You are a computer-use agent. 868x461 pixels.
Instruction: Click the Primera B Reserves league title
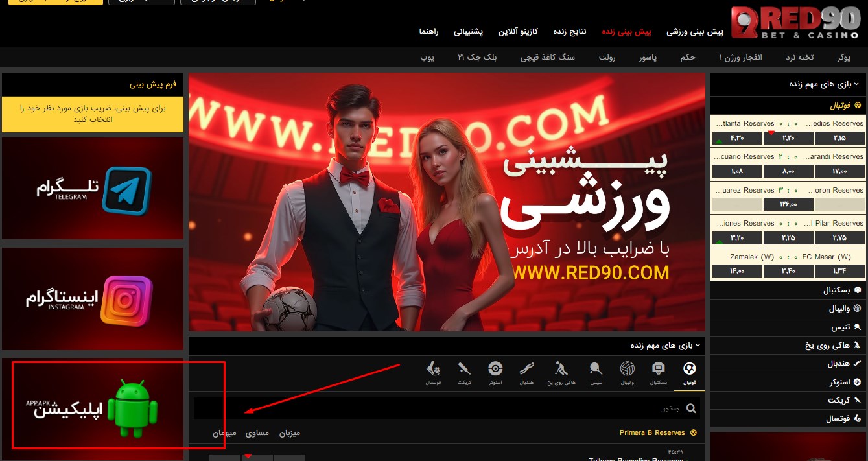tap(652, 432)
